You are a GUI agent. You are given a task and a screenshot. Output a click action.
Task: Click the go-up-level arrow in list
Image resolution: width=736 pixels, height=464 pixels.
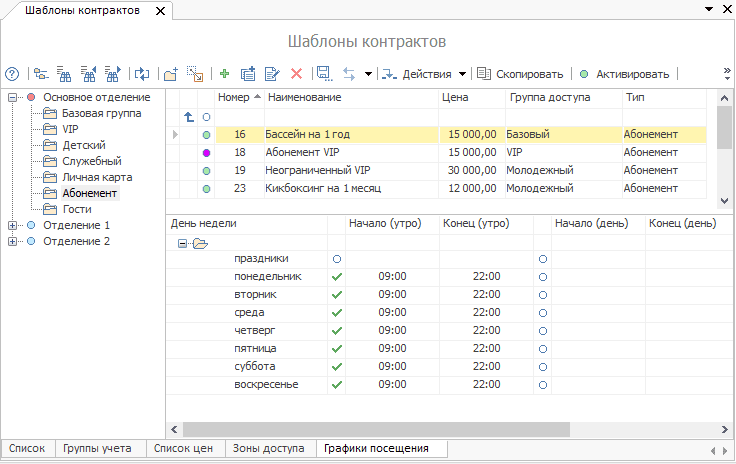click(189, 117)
